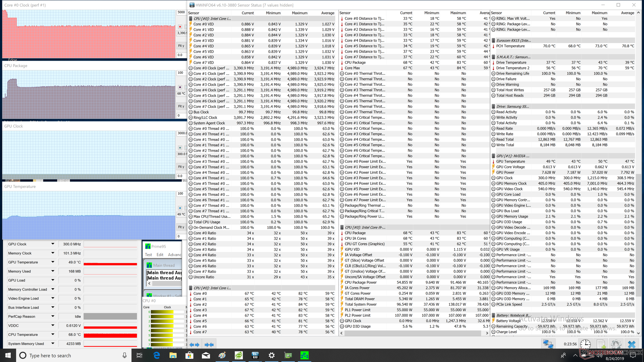Click Fit y in GPU Temperature graph
644x362 pixels.
tap(181, 227)
